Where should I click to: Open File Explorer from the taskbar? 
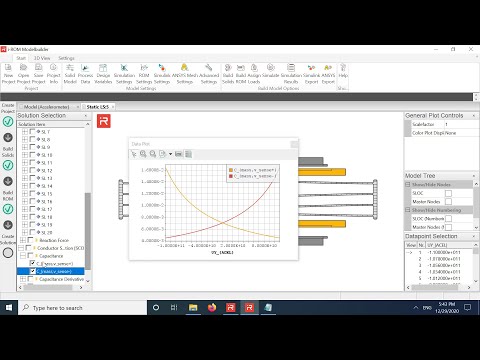pos(193,307)
